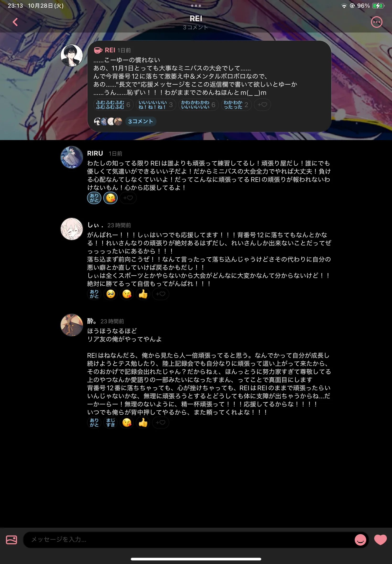The image size is (392, 564).
Task: Toggle the まじすき reaction on 酔。's comment
Action: coord(110,423)
